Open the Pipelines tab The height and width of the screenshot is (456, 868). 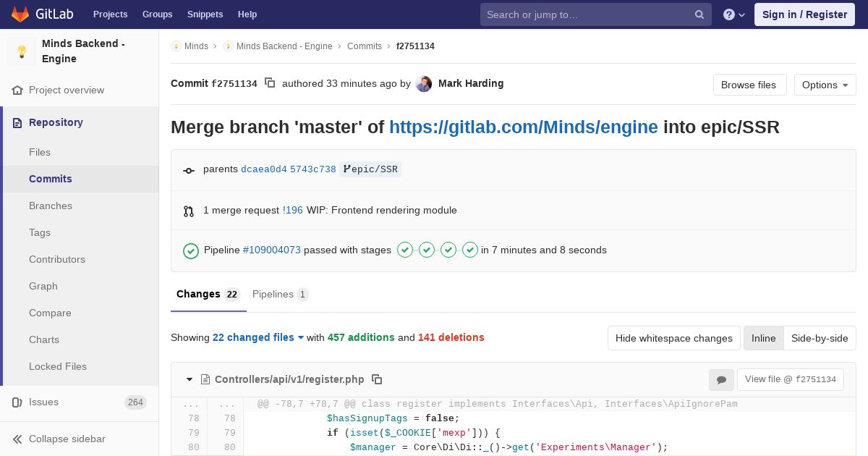coord(281,295)
